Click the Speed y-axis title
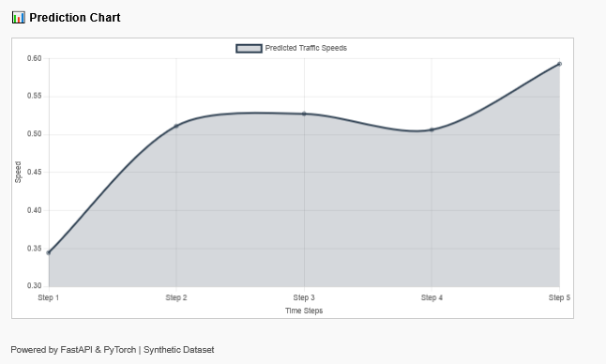The image size is (606, 364). [x=18, y=172]
